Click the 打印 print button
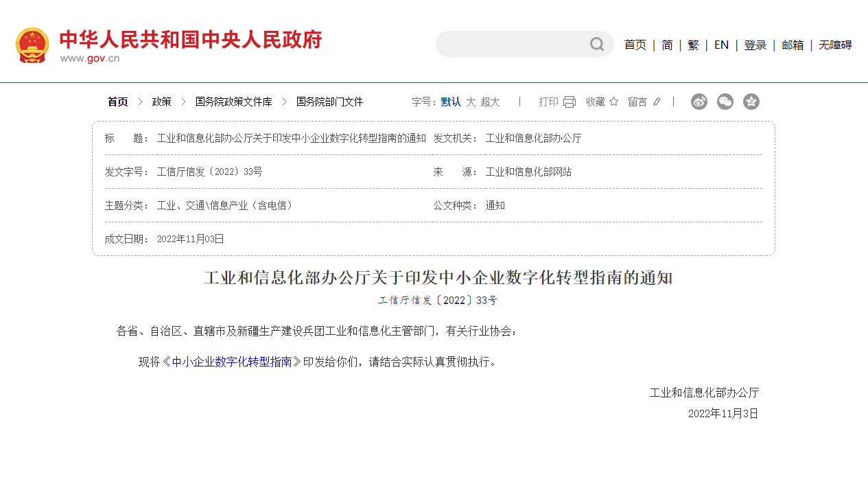The width and height of the screenshot is (868, 477). pyautogui.click(x=548, y=102)
